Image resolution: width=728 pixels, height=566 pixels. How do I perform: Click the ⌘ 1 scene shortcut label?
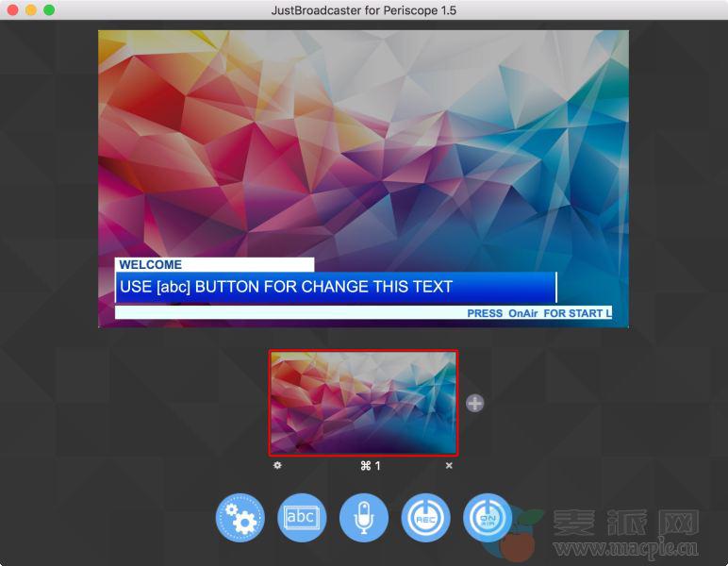point(370,466)
